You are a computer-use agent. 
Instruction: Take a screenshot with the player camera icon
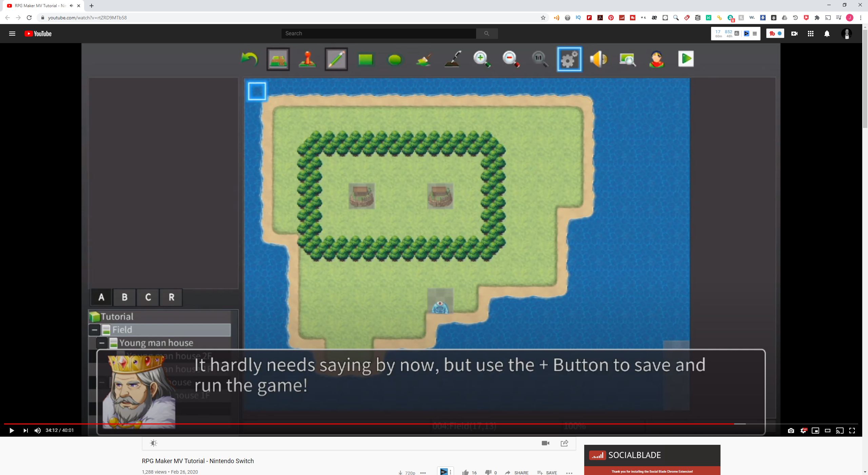791,431
